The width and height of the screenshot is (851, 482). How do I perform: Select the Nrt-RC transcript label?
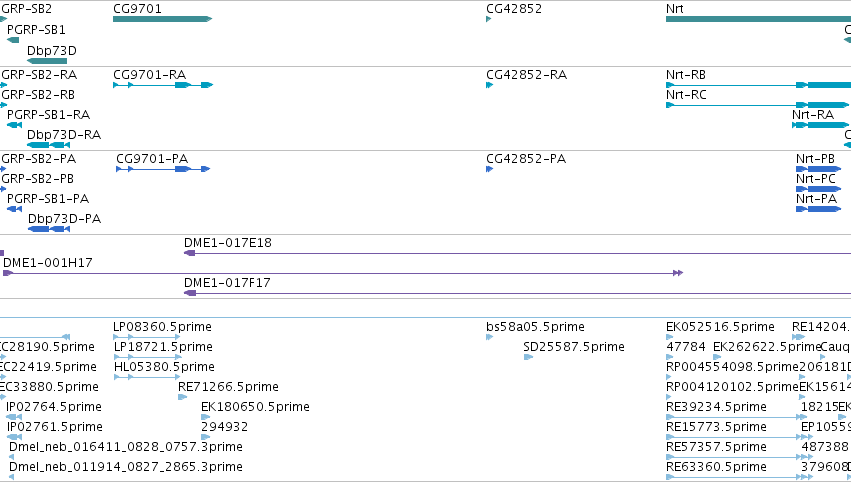point(686,95)
